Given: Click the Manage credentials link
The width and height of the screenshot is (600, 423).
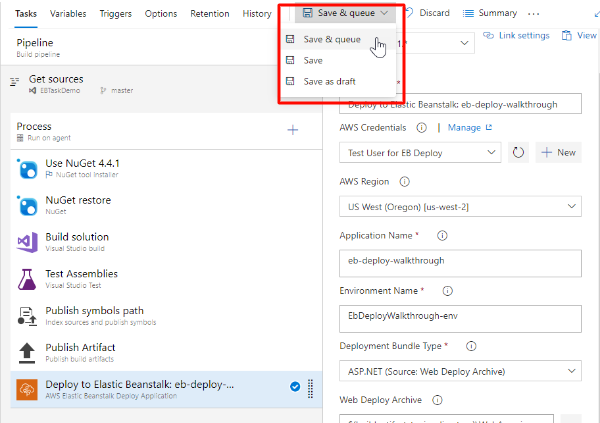Looking at the screenshot, I should [470, 128].
